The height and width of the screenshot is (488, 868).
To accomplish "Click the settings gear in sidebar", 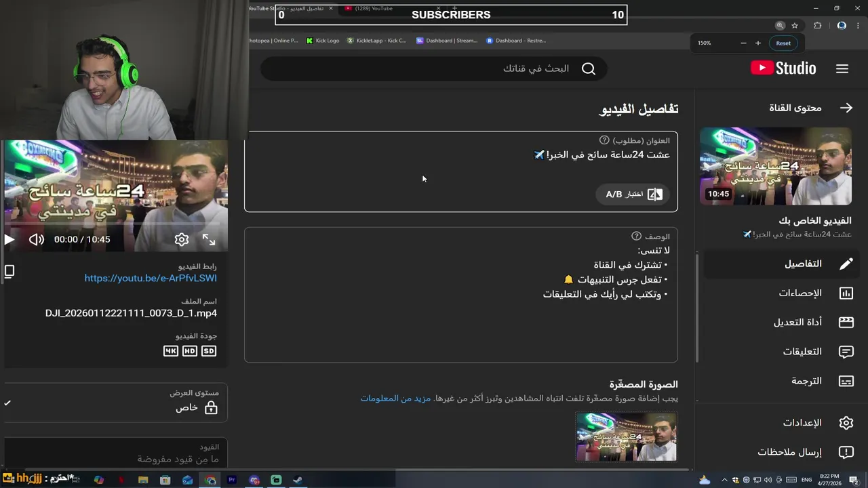I will click(846, 422).
